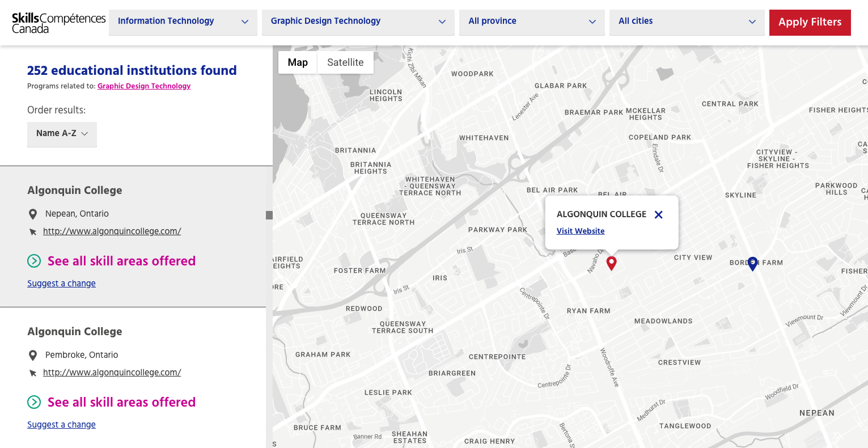Click the CENTRAL PARK label on the map
The width and height of the screenshot is (868, 448).
tap(730, 104)
